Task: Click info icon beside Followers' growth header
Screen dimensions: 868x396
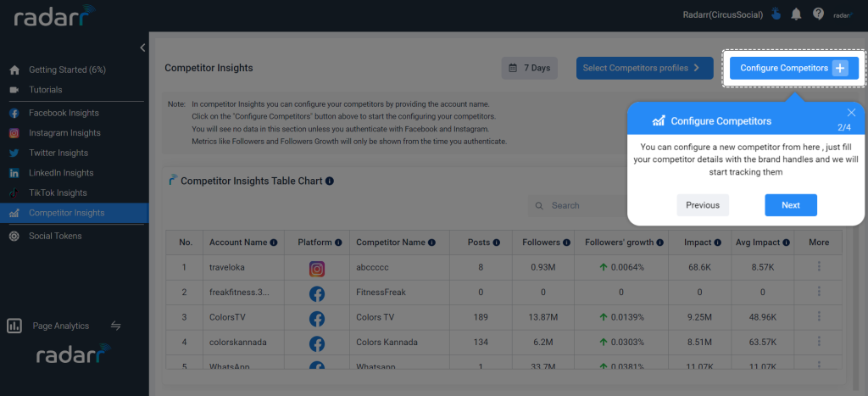Action: pos(659,243)
